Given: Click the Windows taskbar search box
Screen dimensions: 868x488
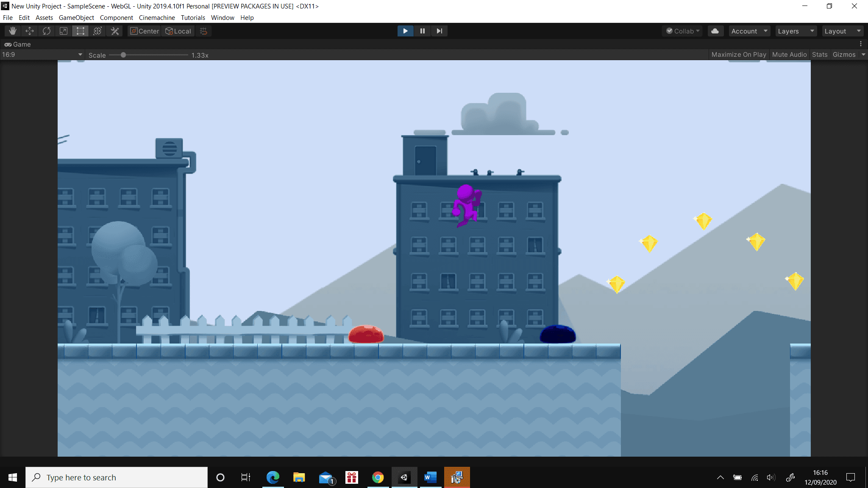Looking at the screenshot, I should pyautogui.click(x=117, y=477).
